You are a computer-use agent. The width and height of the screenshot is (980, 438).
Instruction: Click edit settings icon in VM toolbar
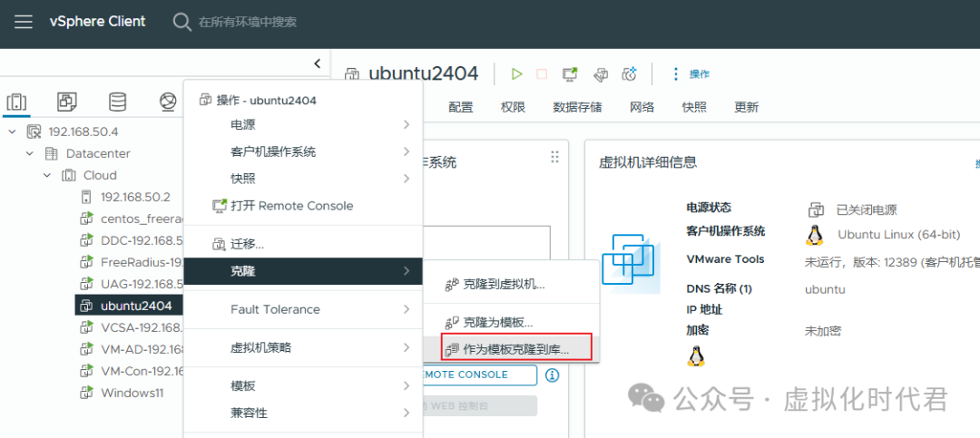(x=600, y=74)
